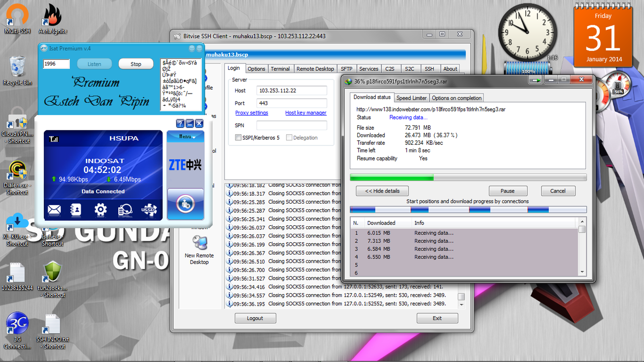This screenshot has height=362, width=644.
Task: Open the XL-KU.exe shortcut icon
Action: pos(17,230)
